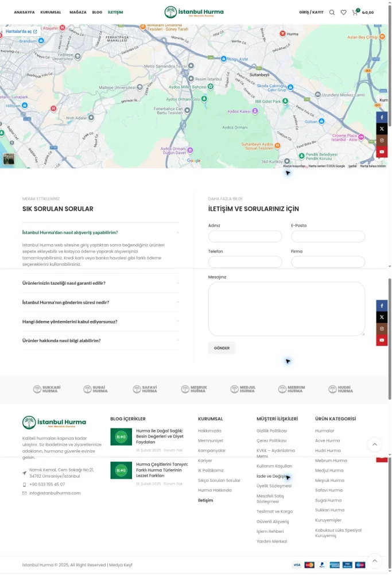
Task: Open KURUMSAL menu item
Action: coord(51,13)
